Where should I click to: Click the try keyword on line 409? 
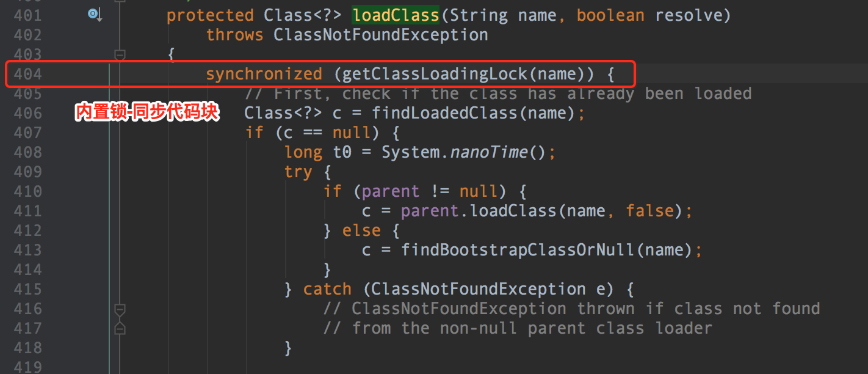click(x=298, y=171)
